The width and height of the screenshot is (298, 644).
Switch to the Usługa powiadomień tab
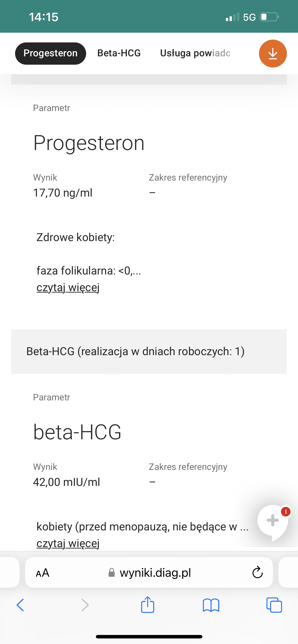(x=195, y=53)
